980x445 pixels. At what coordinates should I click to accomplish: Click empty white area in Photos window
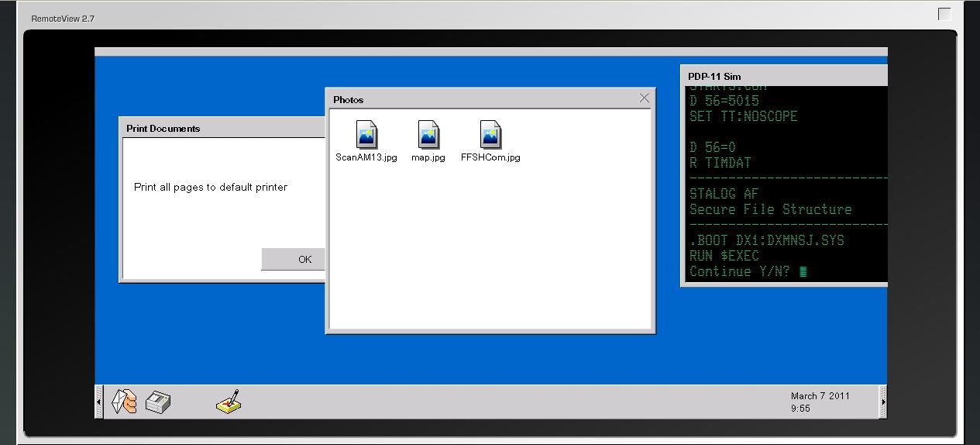pyautogui.click(x=490, y=248)
